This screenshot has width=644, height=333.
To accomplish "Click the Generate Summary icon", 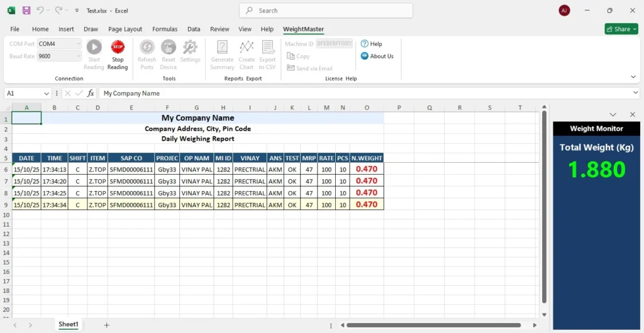I will pos(222,47).
